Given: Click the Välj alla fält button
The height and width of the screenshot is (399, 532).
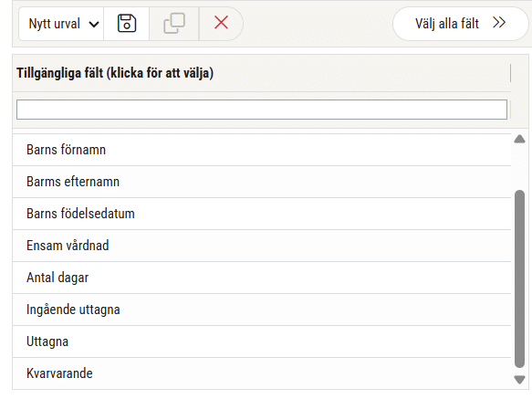Looking at the screenshot, I should tap(460, 24).
